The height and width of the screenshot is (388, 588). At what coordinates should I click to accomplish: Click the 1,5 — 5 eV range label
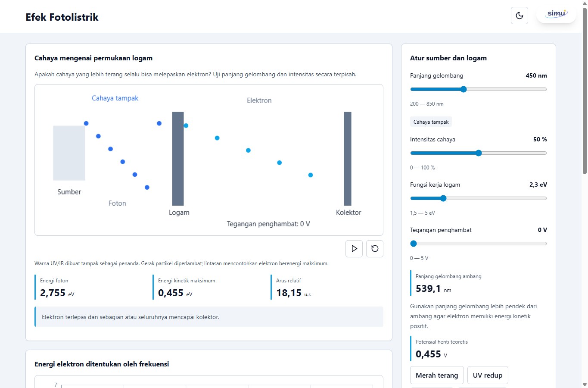coord(423,213)
